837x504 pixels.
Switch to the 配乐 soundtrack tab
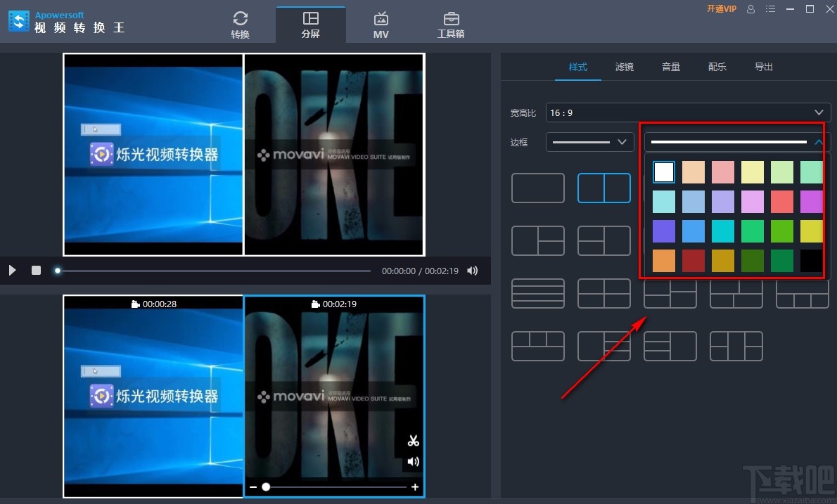tap(717, 67)
